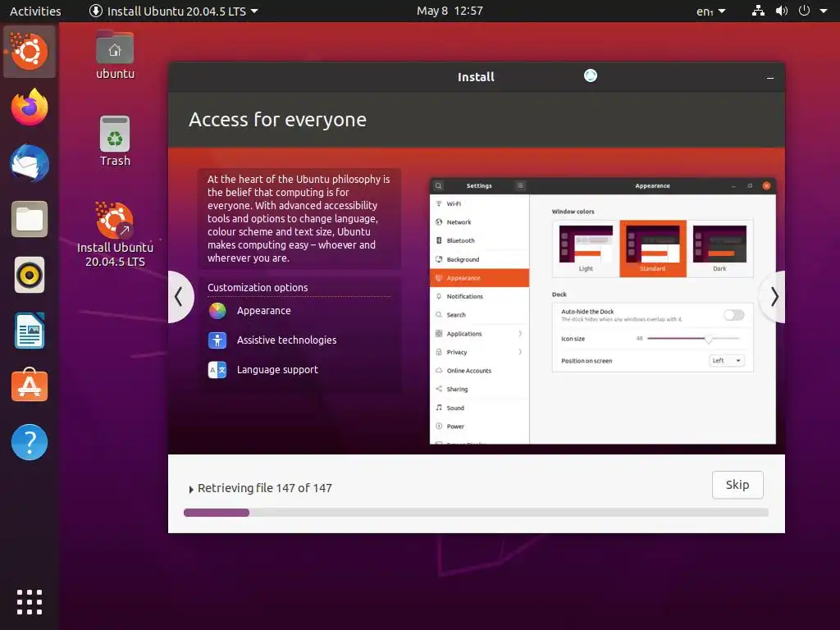Select the Standard window color theme
The height and width of the screenshot is (630, 840).
pyautogui.click(x=652, y=249)
